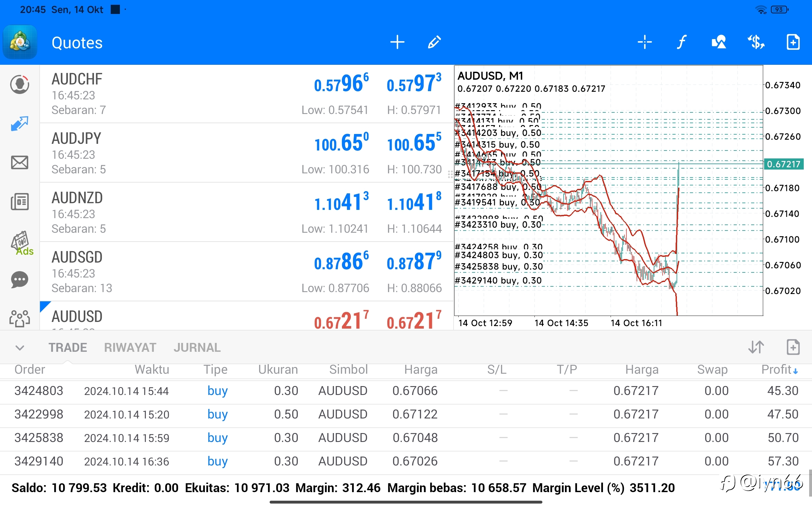Image resolution: width=812 pixels, height=508 pixels.
Task: Tap AUDJPY ask price 100.655
Action: pos(414,143)
